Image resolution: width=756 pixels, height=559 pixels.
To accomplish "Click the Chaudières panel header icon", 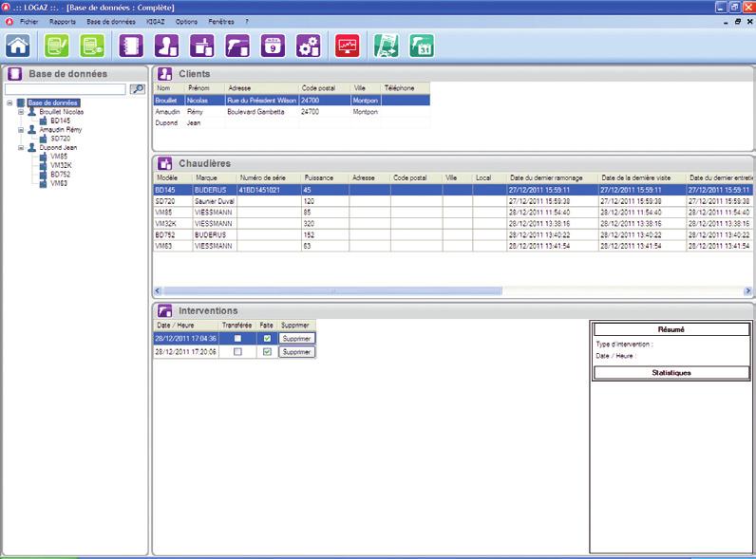I will (x=165, y=163).
